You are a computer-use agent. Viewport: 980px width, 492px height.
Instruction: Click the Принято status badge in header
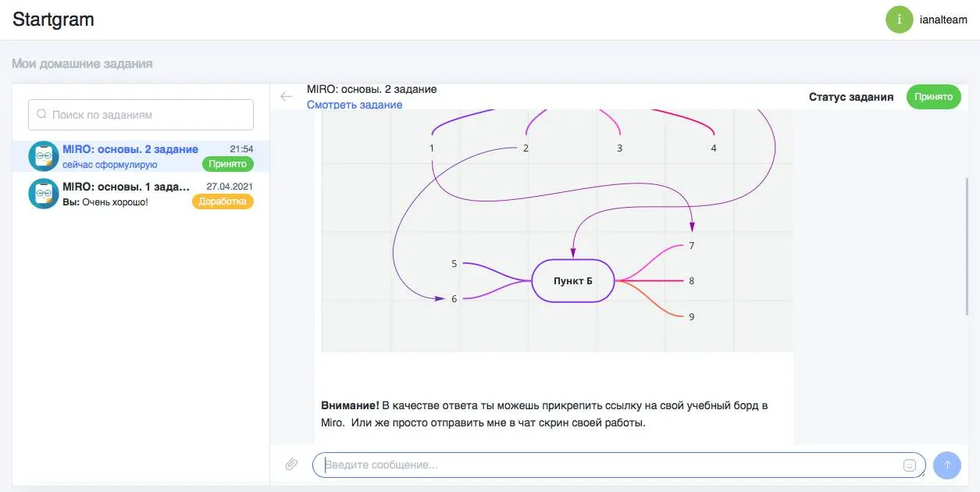tap(933, 97)
